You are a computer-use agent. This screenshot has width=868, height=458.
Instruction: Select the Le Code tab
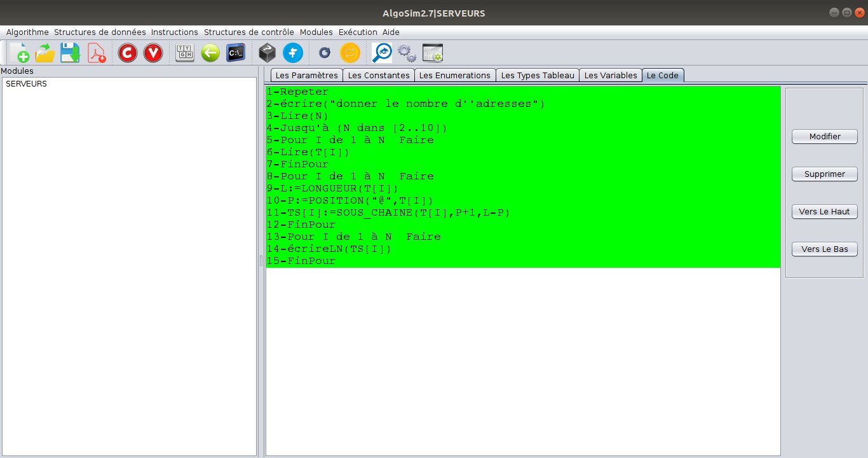(663, 75)
